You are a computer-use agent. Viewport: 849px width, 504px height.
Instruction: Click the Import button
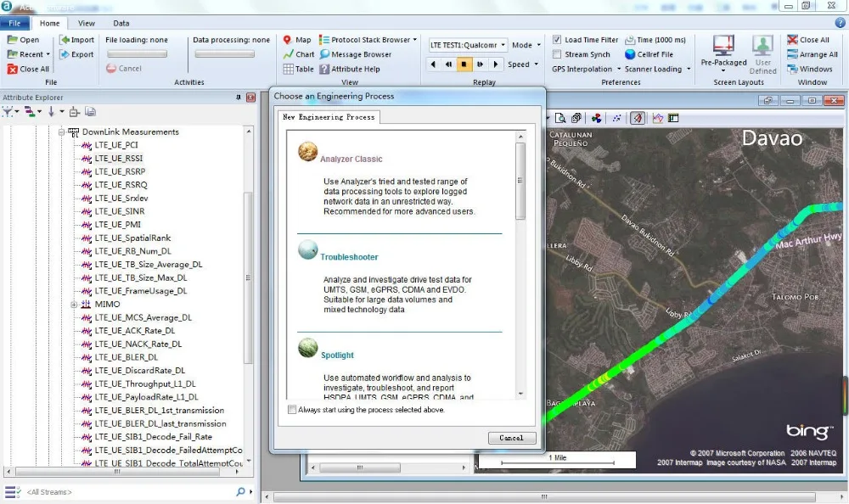point(77,40)
